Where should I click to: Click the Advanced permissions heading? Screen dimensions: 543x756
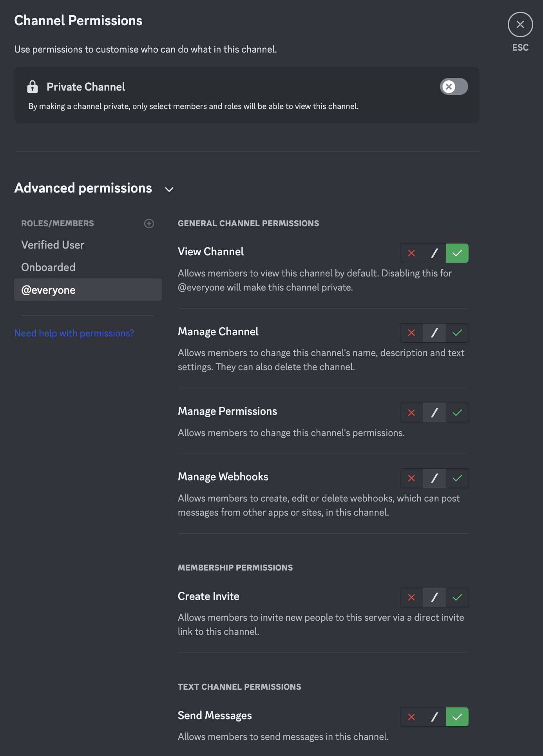(83, 188)
